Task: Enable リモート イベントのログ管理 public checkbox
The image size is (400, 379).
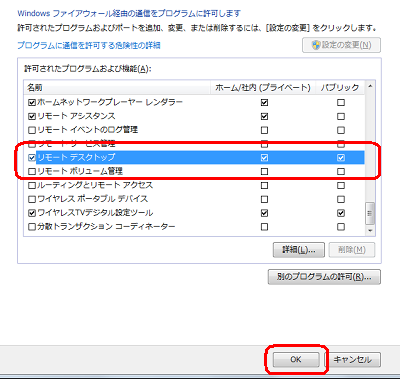Action: pyautogui.click(x=341, y=130)
